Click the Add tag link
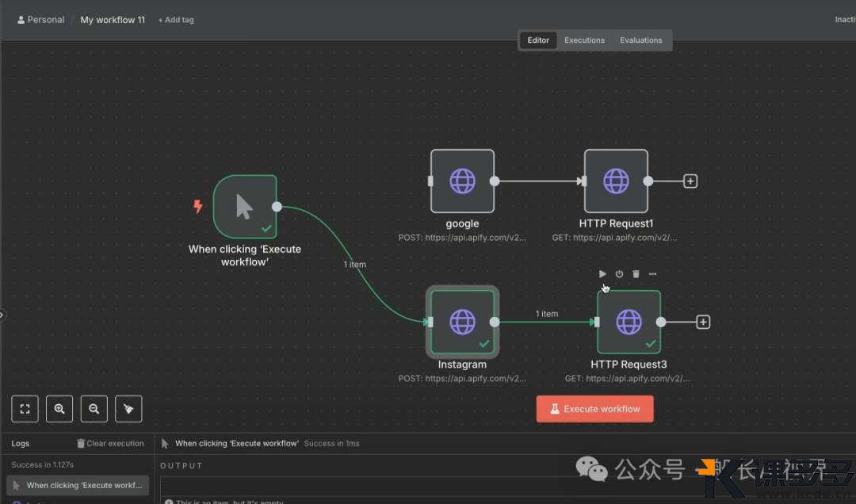Viewport: 856px width, 504px height. [x=176, y=20]
